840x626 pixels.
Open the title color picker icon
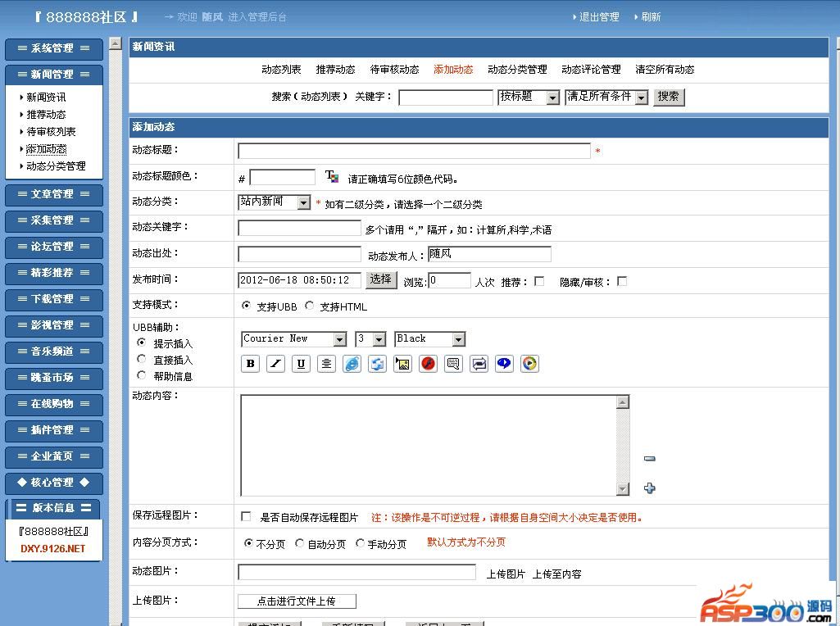332,177
